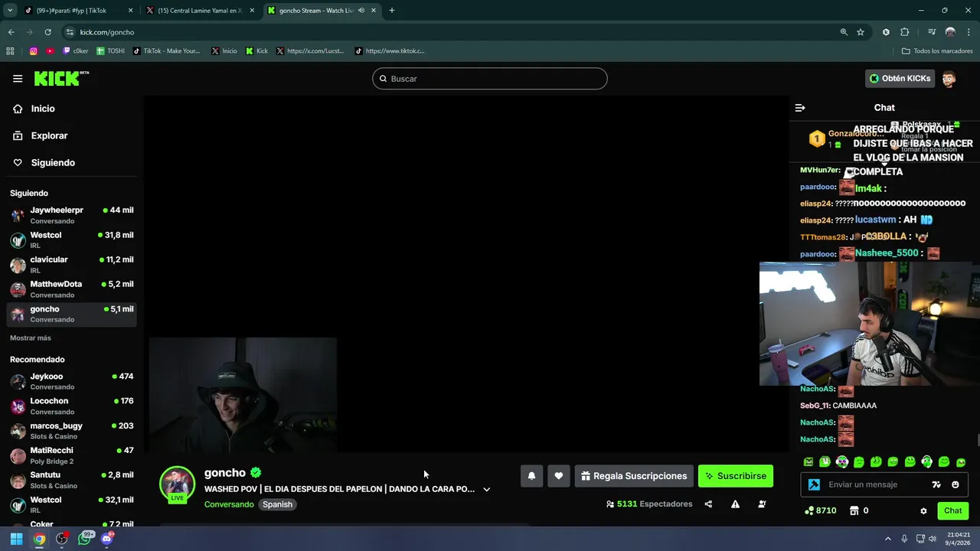Screen dimensions: 980x551
Task: Open MatthewDota channel in sidebar
Action: [x=71, y=289]
